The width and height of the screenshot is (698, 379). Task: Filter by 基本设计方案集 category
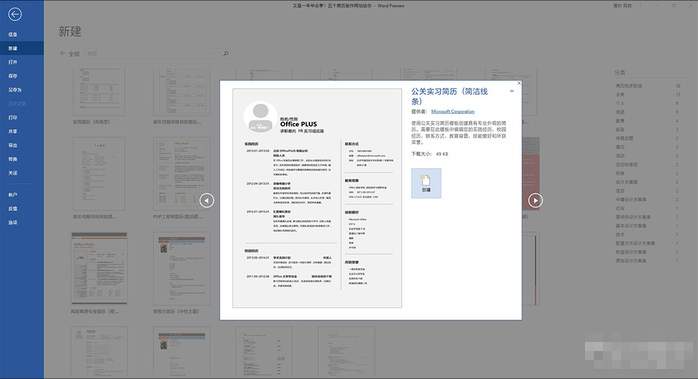tap(631, 226)
